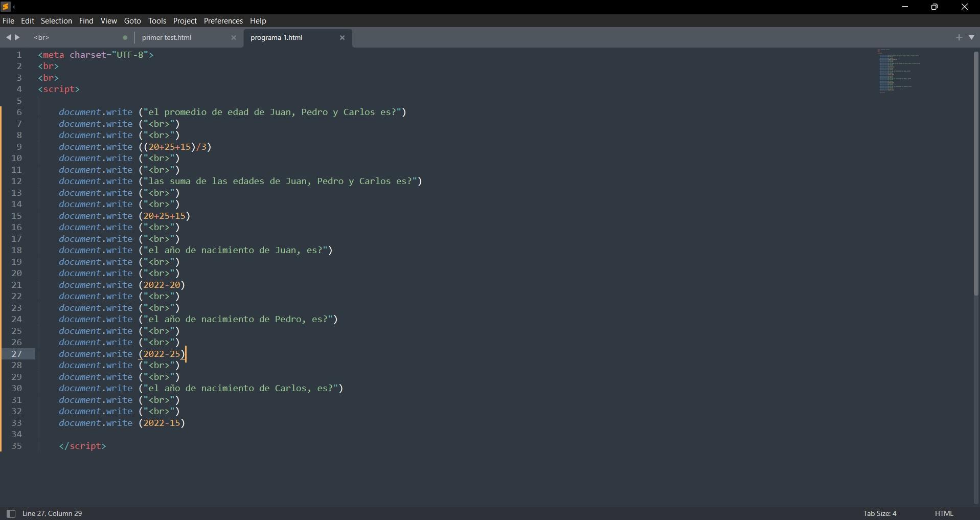Change HTML syntax in status bar
This screenshot has height=520, width=980.
coord(944,513)
